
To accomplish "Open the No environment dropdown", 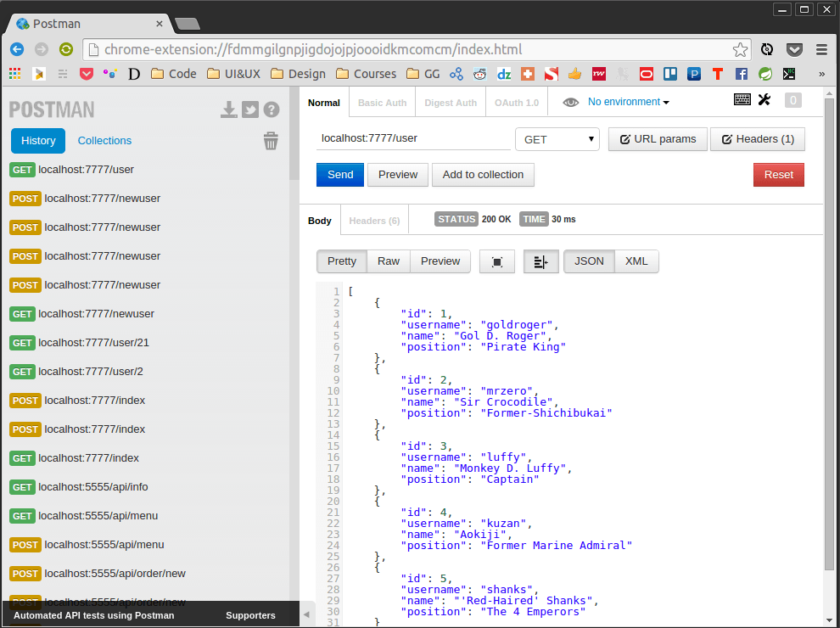I will click(x=629, y=102).
